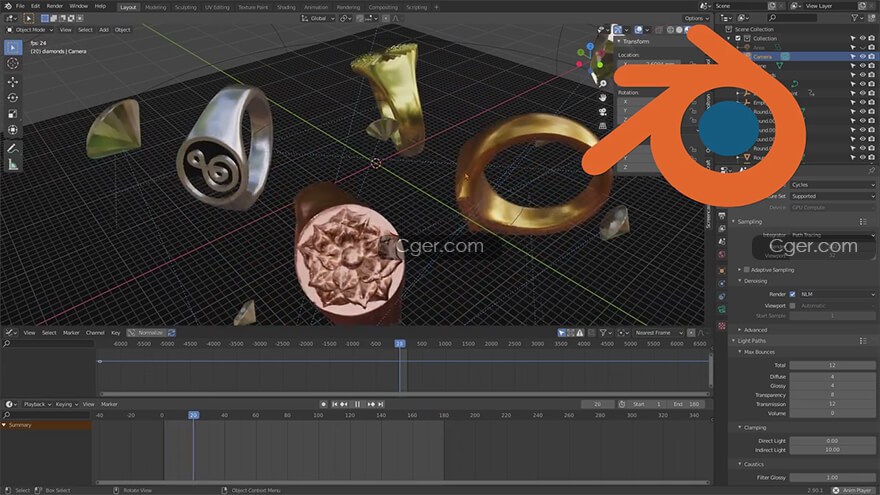Open the timeline Marker menu
This screenshot has height=495, width=880.
(x=109, y=404)
